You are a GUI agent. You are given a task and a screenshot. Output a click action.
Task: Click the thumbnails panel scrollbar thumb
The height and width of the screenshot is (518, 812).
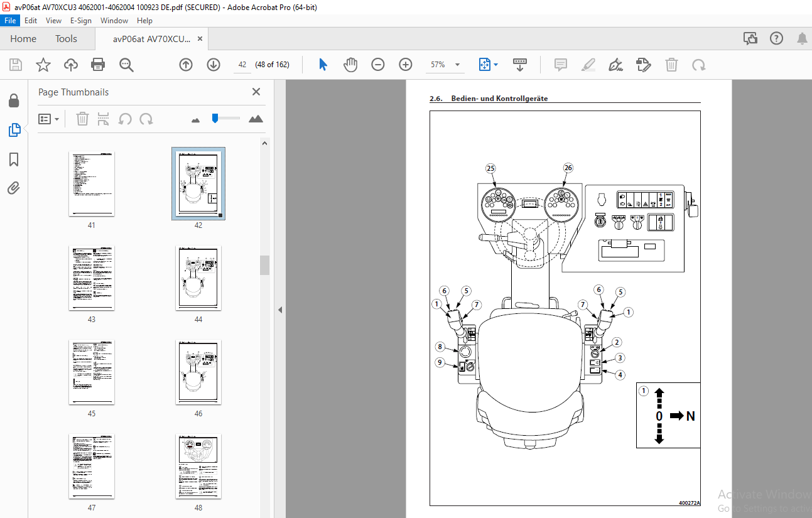coord(265,265)
